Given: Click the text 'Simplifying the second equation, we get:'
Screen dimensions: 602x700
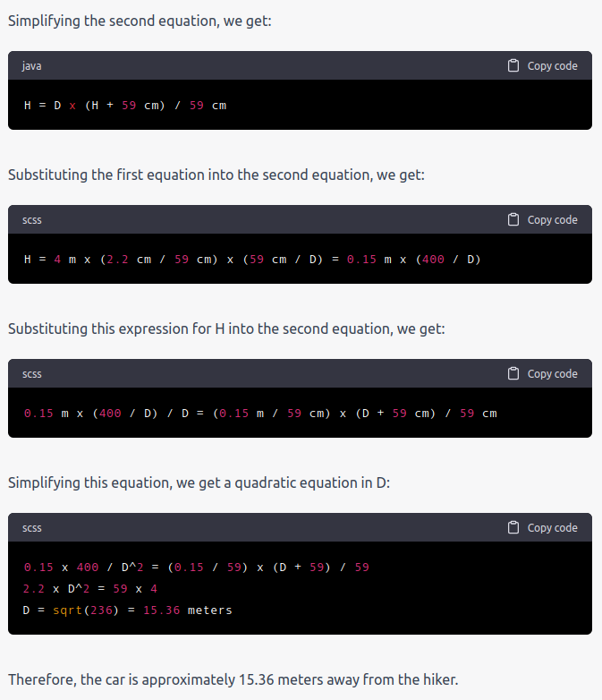Looking at the screenshot, I should pyautogui.click(x=140, y=21).
